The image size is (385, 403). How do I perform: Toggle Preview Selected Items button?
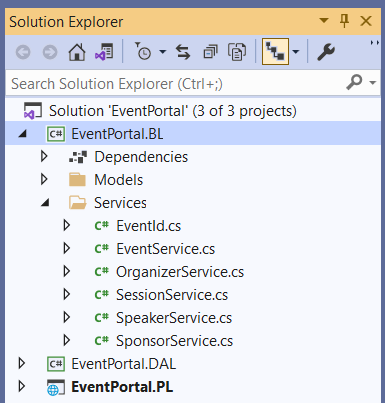pyautogui.click(x=275, y=51)
